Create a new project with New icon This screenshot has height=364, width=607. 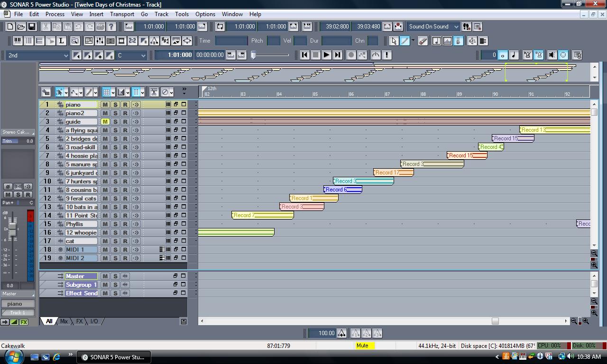pos(10,27)
